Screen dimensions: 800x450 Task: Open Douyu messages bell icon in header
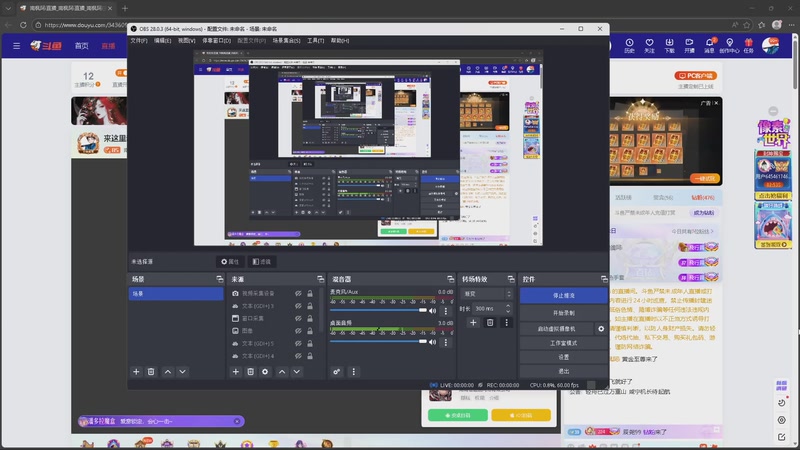(710, 45)
